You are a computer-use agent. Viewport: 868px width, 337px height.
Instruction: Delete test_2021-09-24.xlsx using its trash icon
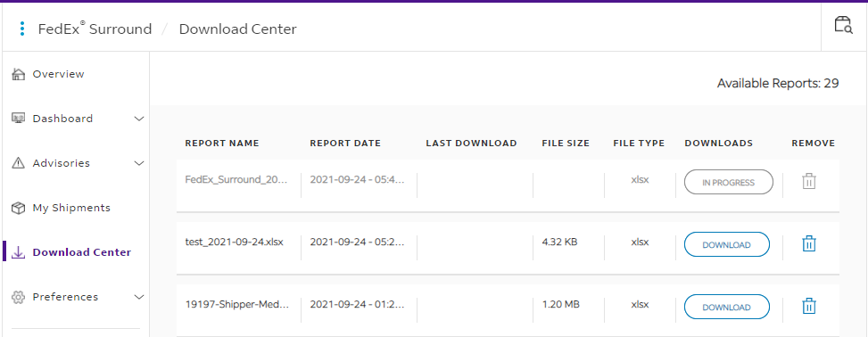pyautogui.click(x=809, y=244)
